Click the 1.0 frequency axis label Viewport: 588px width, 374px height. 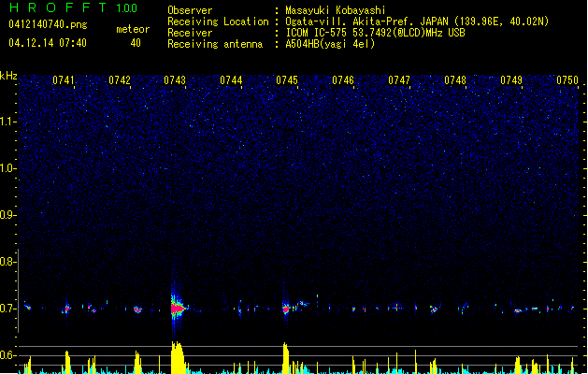point(7,168)
